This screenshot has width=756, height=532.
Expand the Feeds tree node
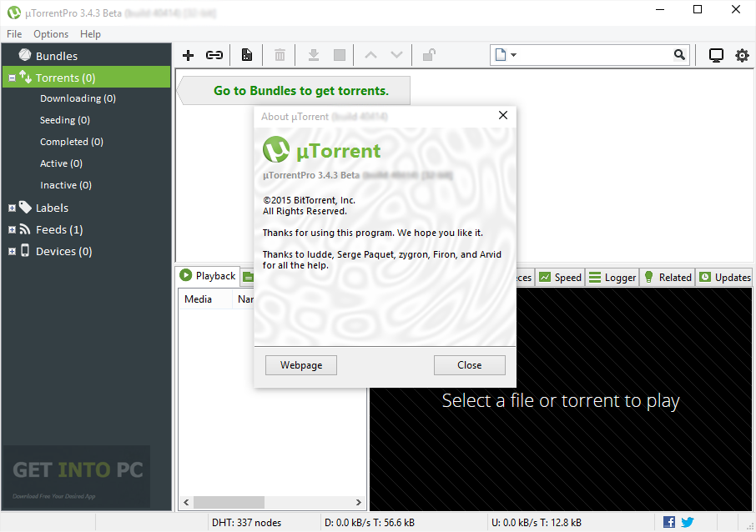(x=12, y=230)
